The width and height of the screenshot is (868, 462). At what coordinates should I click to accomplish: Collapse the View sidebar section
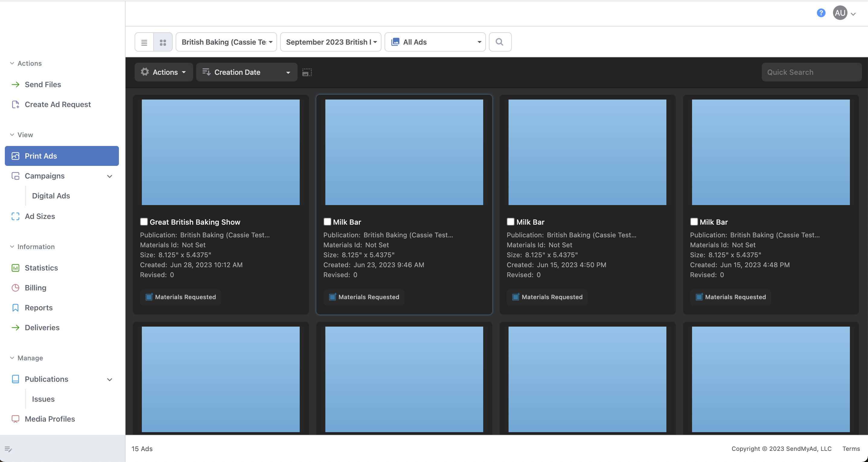point(21,135)
